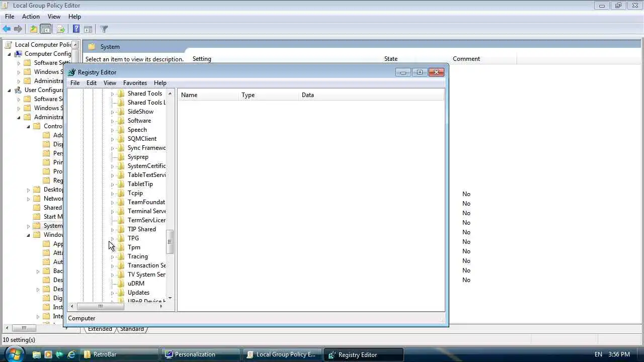The image size is (644, 362).
Task: Click the Computer Configuration node icon
Action: click(18, 54)
